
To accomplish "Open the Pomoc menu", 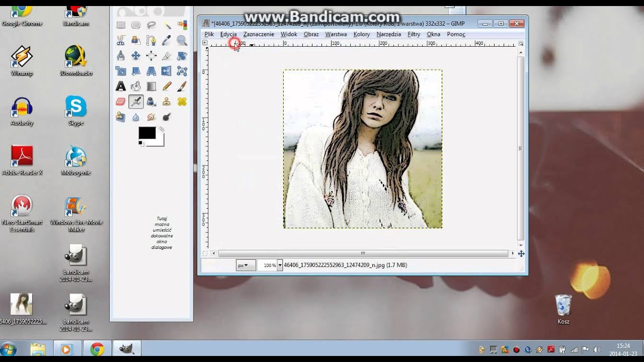I will pyautogui.click(x=456, y=34).
